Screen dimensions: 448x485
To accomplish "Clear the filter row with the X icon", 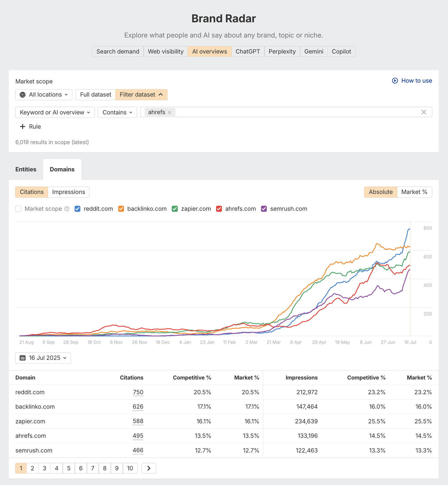I will [424, 112].
